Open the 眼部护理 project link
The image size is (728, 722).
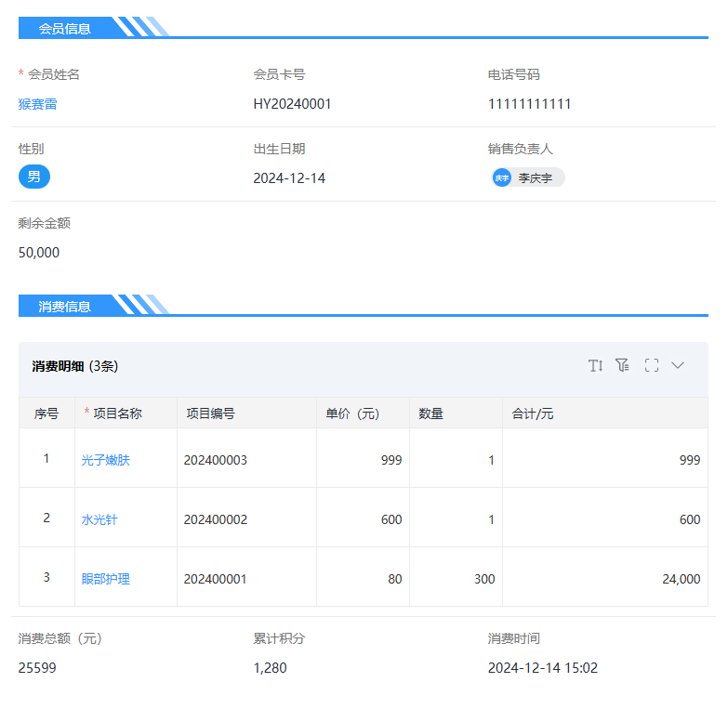point(106,579)
